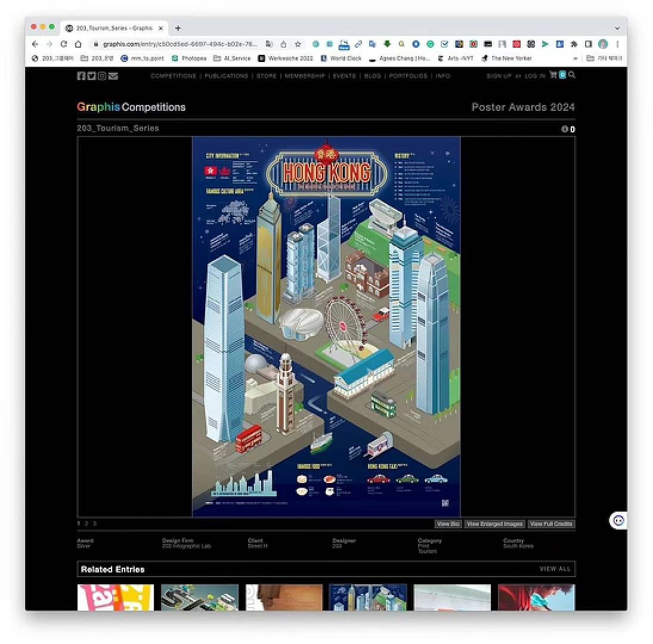Open the Werkwoche 2022 bookmark
653x644 pixels.
pos(286,58)
